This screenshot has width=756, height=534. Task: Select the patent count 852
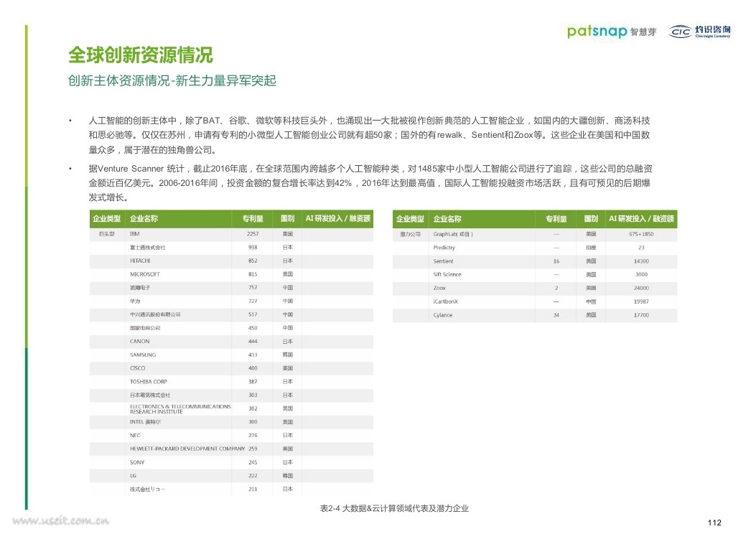tap(253, 261)
